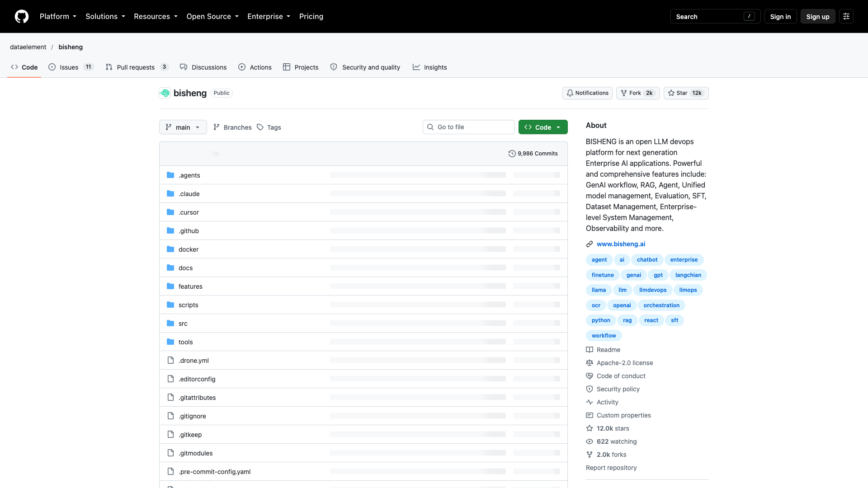Viewport: 868px width, 488px height.
Task: Click the star icon beside 12.0k stars
Action: point(590,428)
